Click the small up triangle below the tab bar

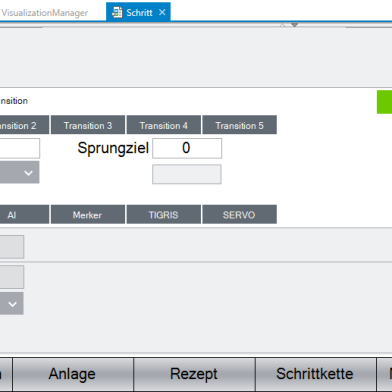[282, 25]
